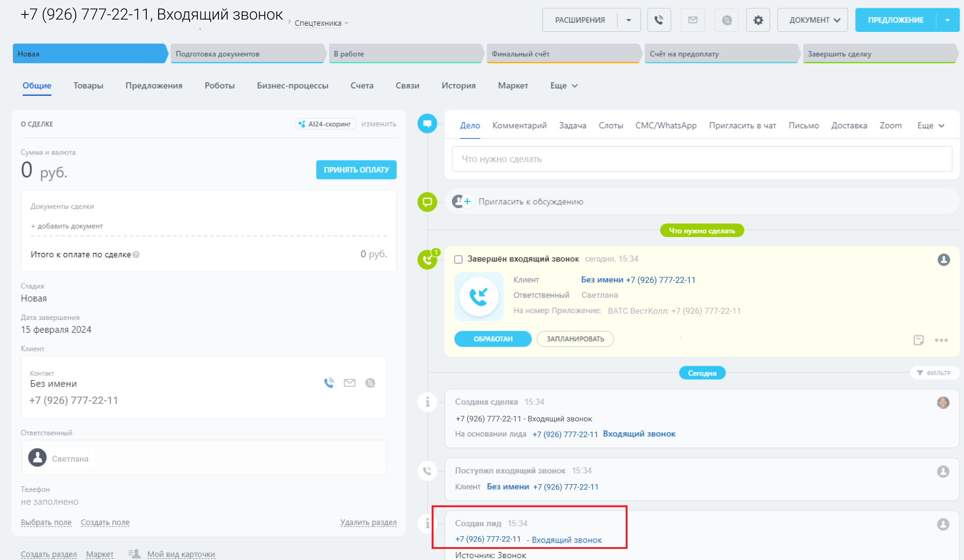
Task: Open the ФИЛЬТР timeline filter
Action: 934,373
